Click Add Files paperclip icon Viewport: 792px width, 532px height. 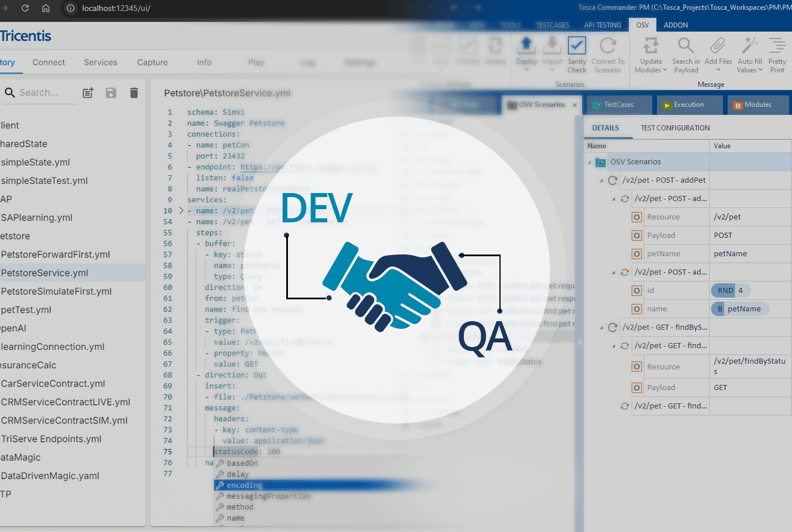point(718,45)
